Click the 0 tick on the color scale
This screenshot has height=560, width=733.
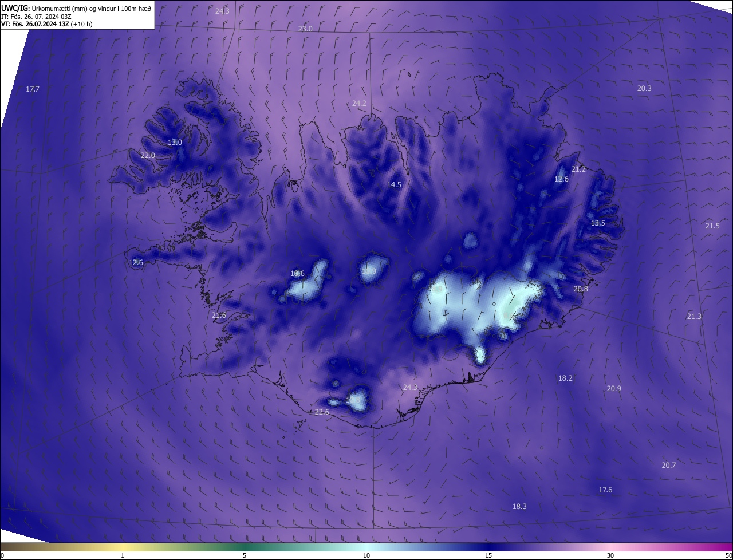(2, 556)
